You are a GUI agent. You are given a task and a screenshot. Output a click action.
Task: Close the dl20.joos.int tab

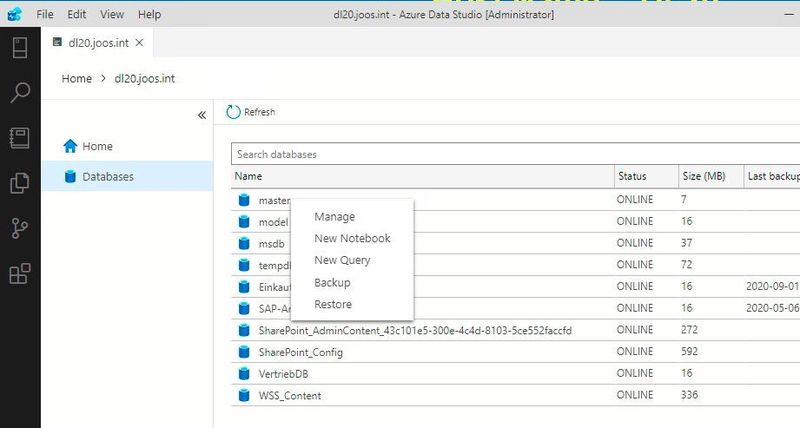coord(139,43)
